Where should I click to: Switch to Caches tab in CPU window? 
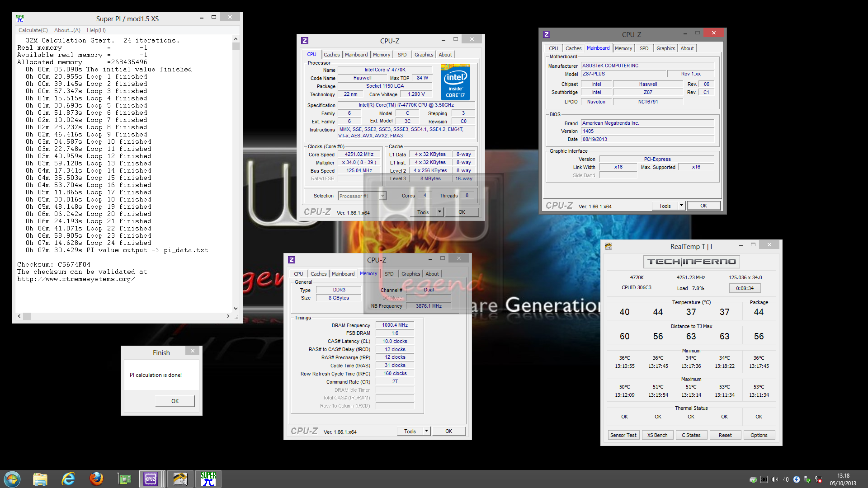pos(331,55)
